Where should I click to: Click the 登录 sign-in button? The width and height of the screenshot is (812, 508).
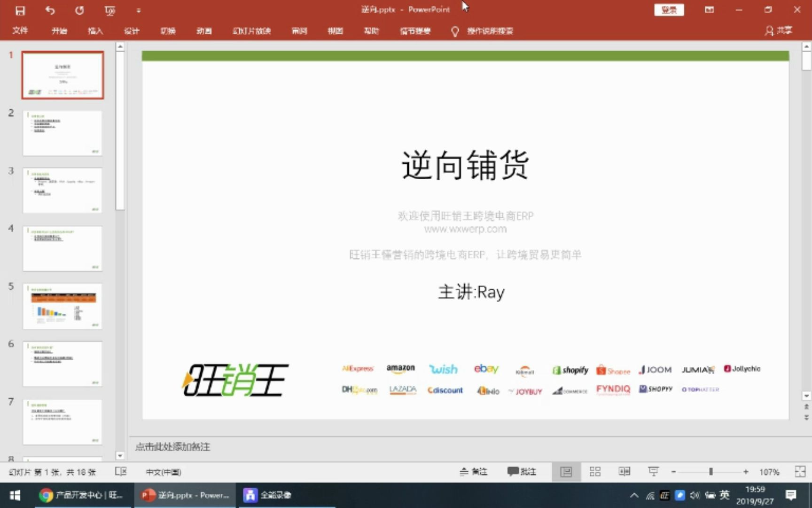(x=669, y=9)
